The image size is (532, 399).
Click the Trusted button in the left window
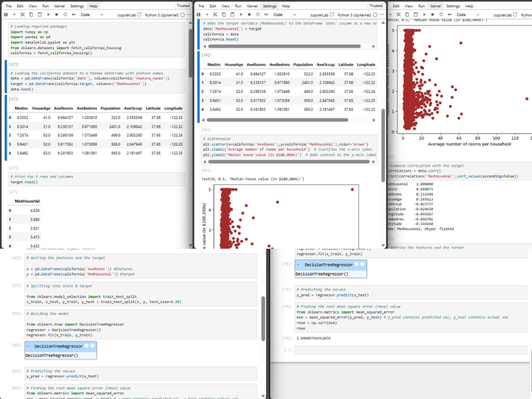click(x=183, y=5)
